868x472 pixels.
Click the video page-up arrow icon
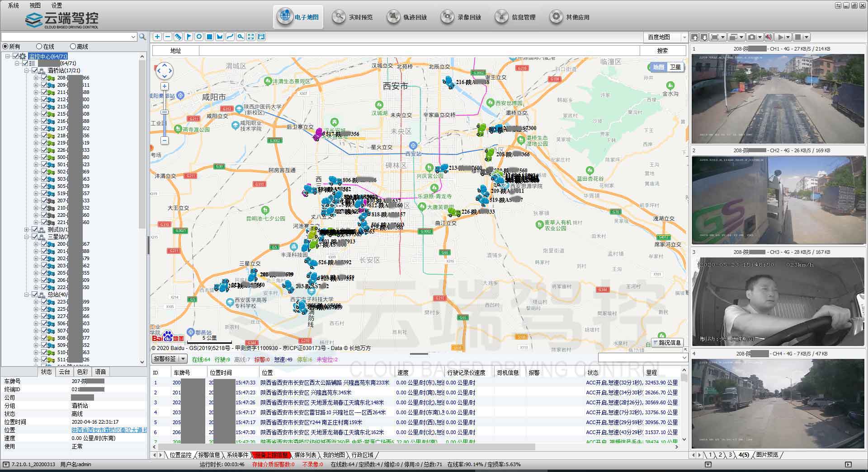pos(695,37)
